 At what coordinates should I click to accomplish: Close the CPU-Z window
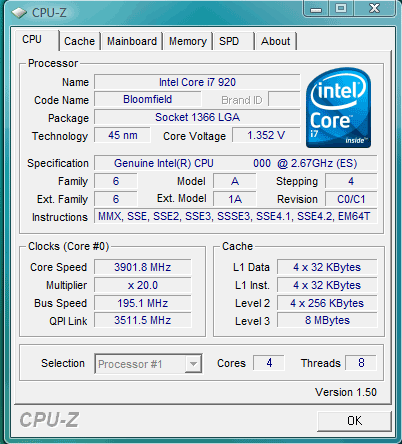374,8
